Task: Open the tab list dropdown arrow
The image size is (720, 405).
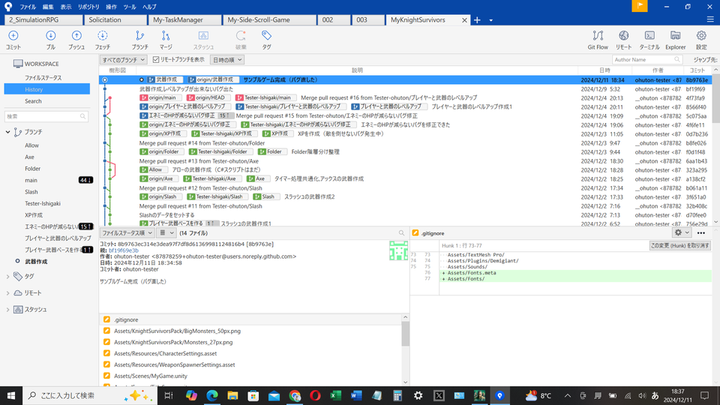Action: tap(491, 20)
